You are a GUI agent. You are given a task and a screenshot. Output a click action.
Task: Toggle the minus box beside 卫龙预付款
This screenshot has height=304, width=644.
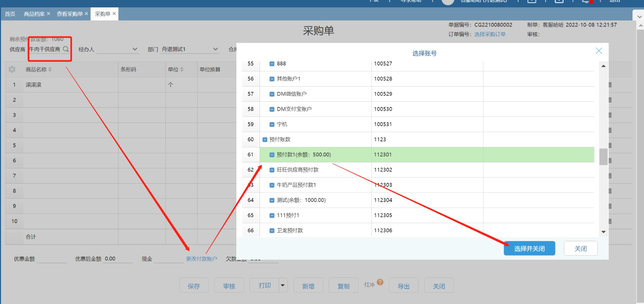click(272, 231)
